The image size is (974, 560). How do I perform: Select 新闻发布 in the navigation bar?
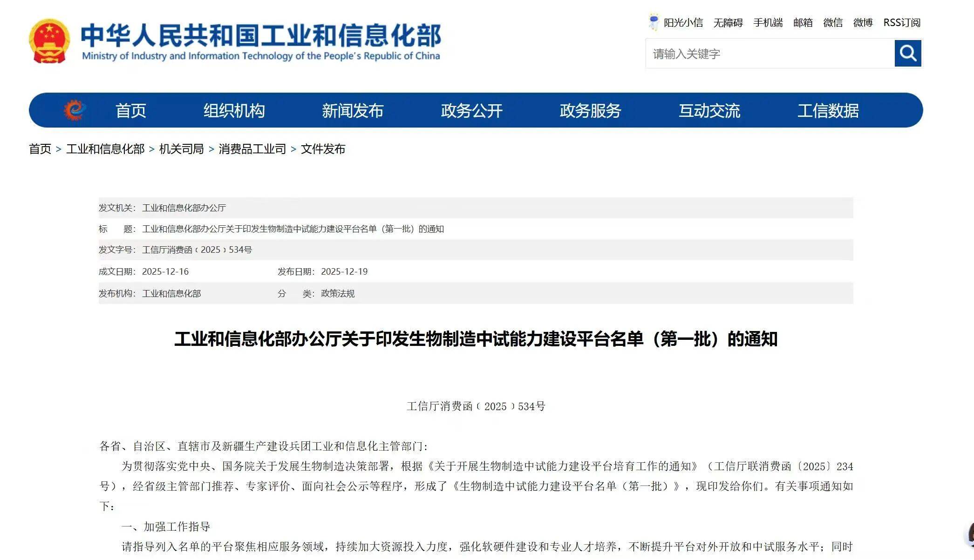point(353,111)
